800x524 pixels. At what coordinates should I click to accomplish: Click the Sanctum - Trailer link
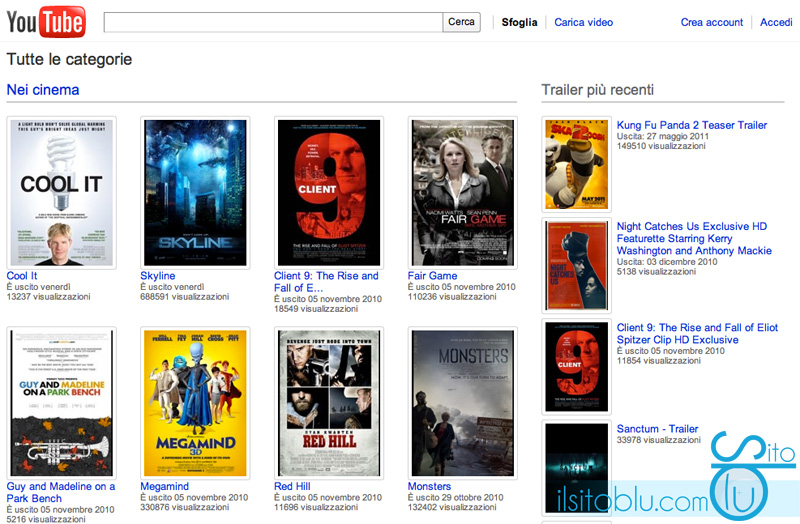coord(657,429)
